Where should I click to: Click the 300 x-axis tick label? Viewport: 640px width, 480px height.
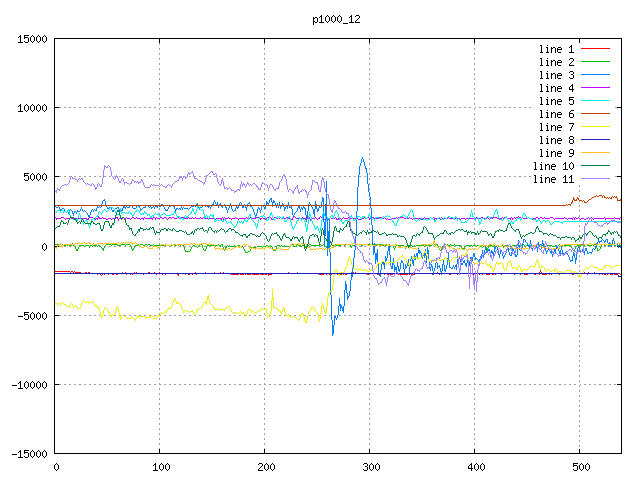coord(369,467)
